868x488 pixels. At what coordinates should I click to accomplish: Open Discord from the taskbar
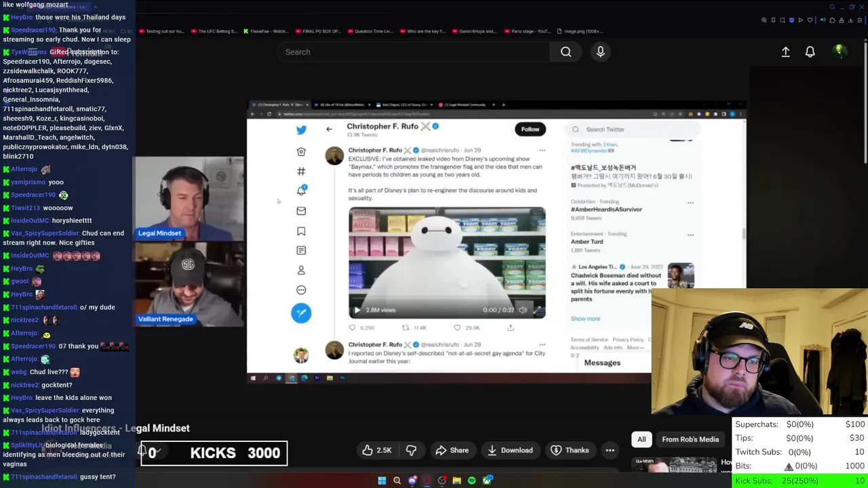pyautogui.click(x=412, y=481)
